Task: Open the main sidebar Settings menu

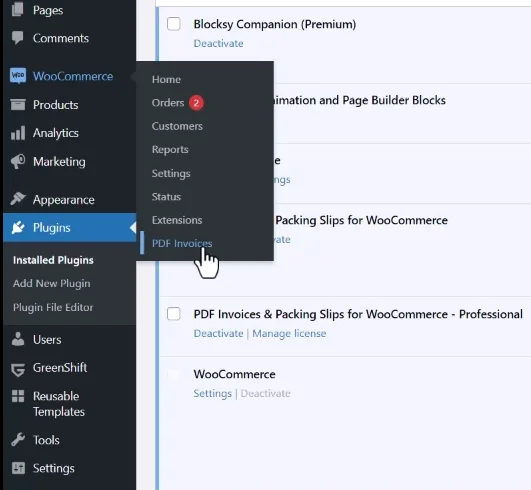Action: (x=54, y=468)
